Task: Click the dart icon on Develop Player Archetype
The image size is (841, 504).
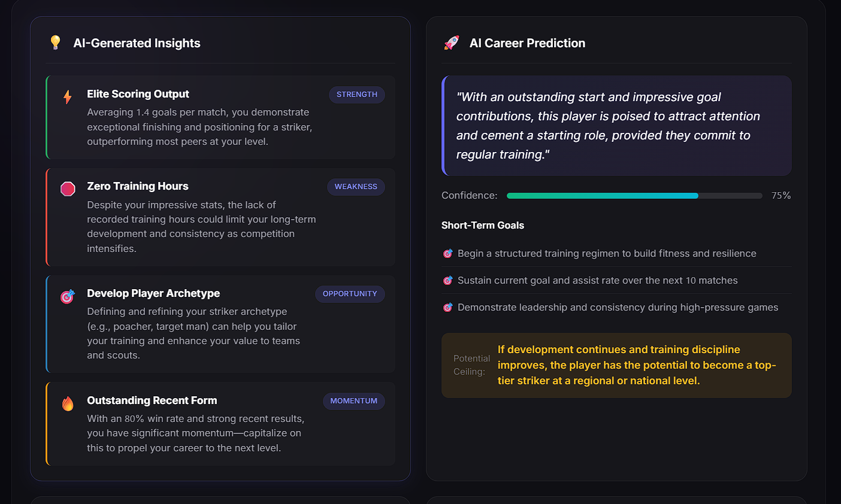Action: (68, 295)
